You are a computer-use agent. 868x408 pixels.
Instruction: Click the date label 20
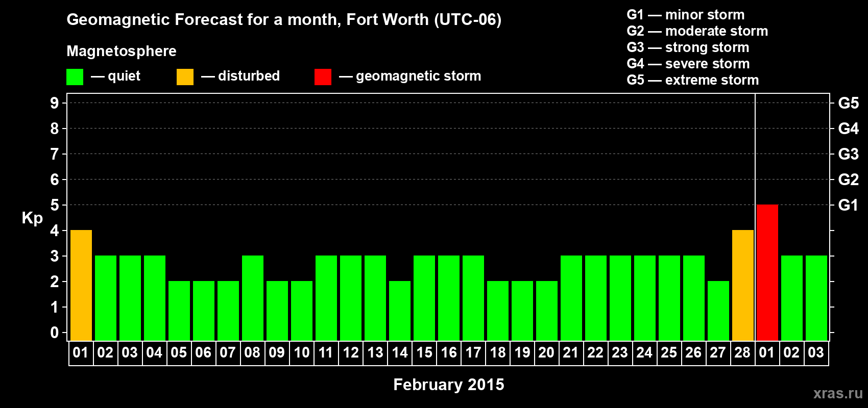[546, 353]
